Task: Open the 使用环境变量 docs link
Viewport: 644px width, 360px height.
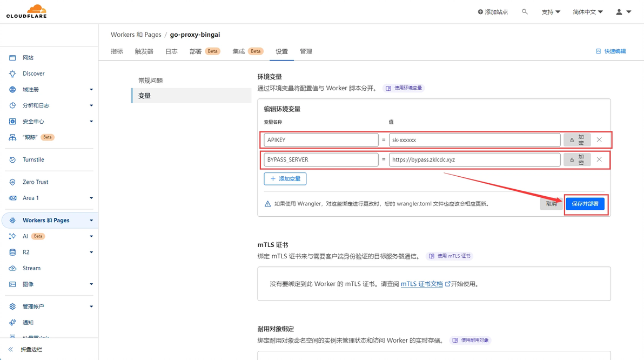Action: point(404,88)
